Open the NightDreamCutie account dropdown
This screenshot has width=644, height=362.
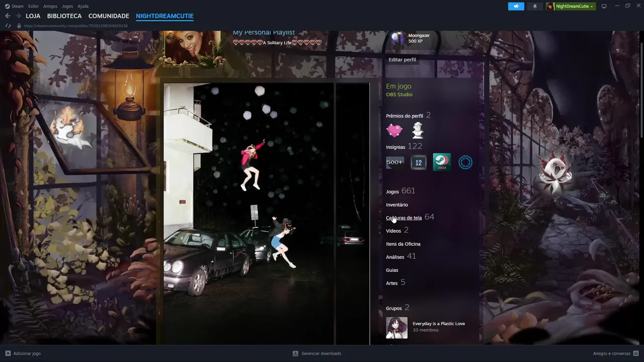(571, 6)
